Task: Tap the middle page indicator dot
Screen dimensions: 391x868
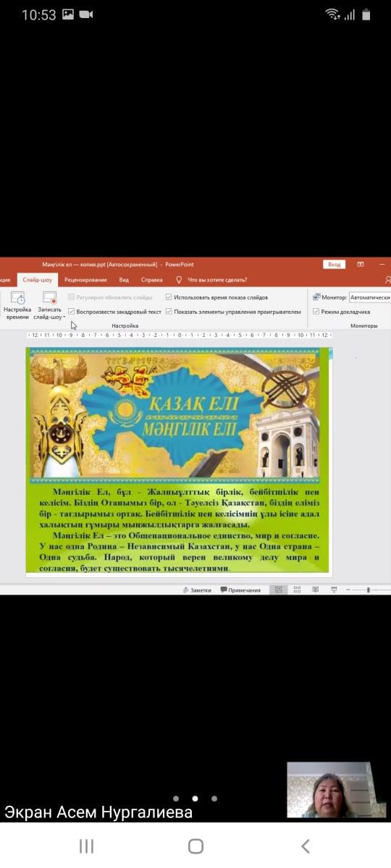Action: [x=195, y=799]
